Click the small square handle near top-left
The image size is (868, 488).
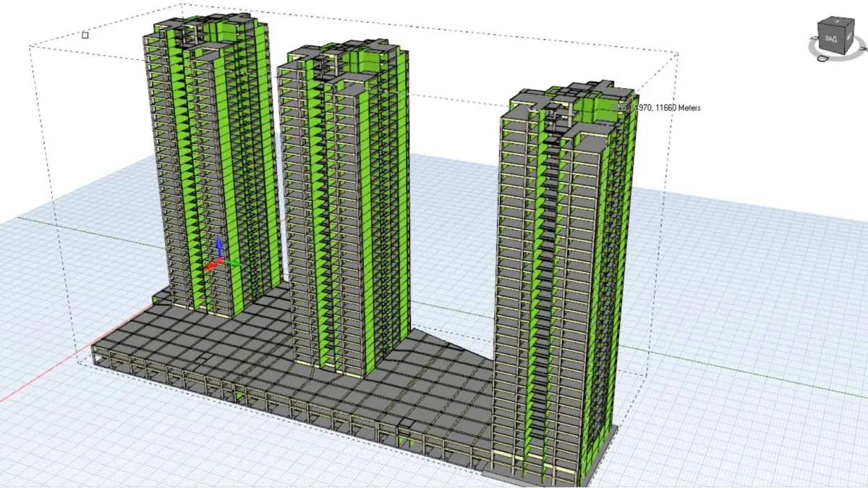(x=85, y=35)
